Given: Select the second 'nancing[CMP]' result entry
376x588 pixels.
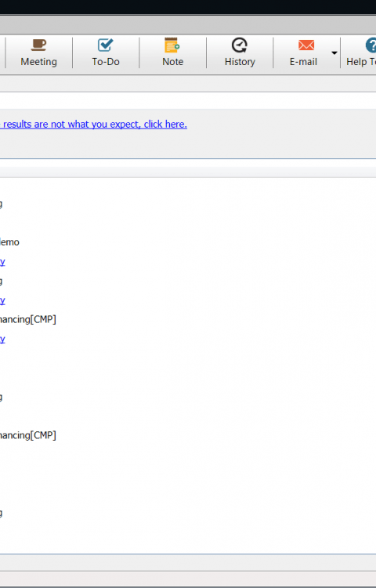Looking at the screenshot, I should pyautogui.click(x=27, y=435).
